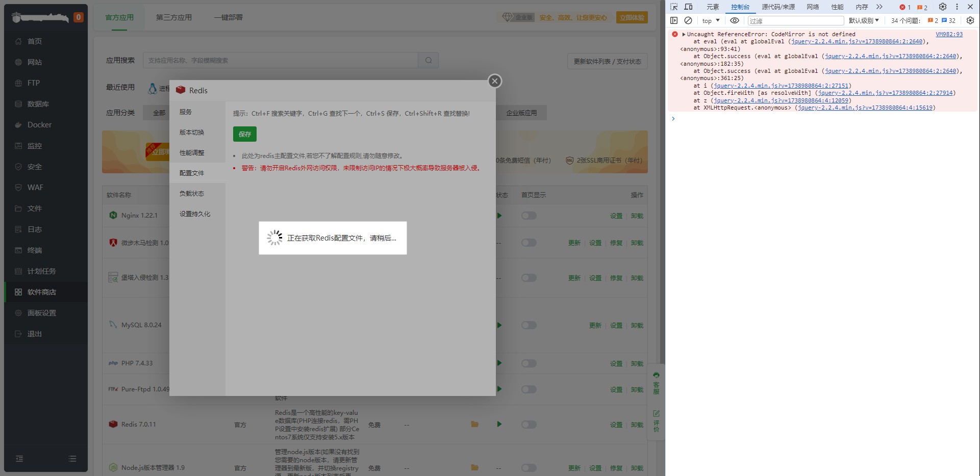Viewport: 980px width, 476px height.
Task: Open 设置持久化 tab in Redis dialog
Action: (x=197, y=214)
